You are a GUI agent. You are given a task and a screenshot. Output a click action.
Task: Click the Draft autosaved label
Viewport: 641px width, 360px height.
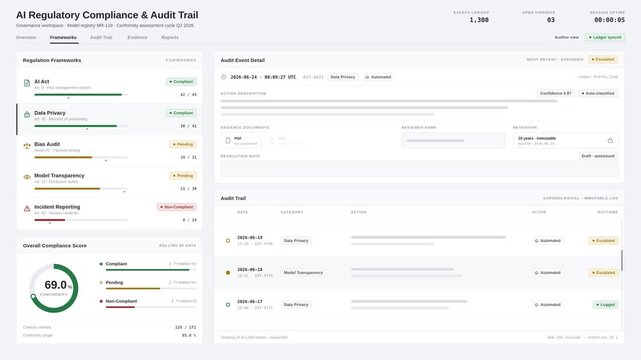point(598,156)
